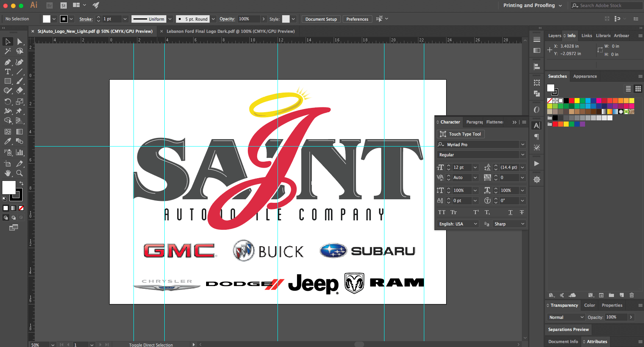This screenshot has height=347, width=644.
Task: Select the Type tool
Action: tap(7, 72)
